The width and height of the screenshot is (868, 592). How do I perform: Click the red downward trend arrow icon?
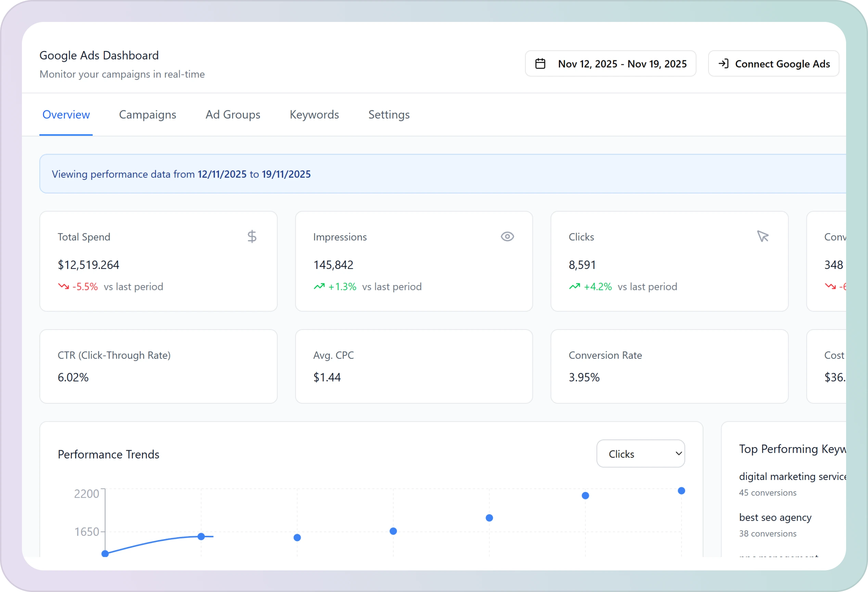click(x=64, y=287)
